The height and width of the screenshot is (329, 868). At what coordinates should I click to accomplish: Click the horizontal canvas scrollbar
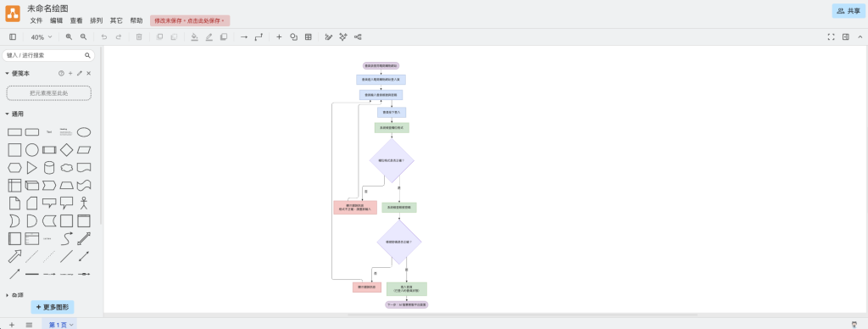point(522,315)
